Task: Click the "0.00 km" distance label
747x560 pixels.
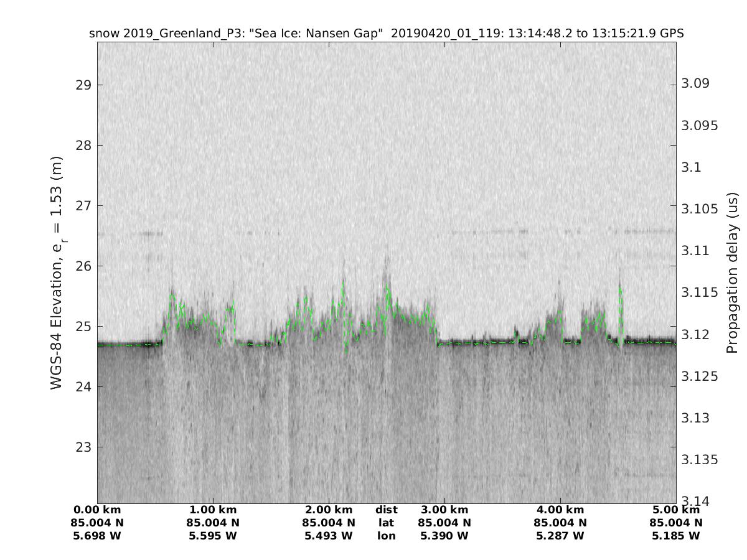Action: coord(97,510)
